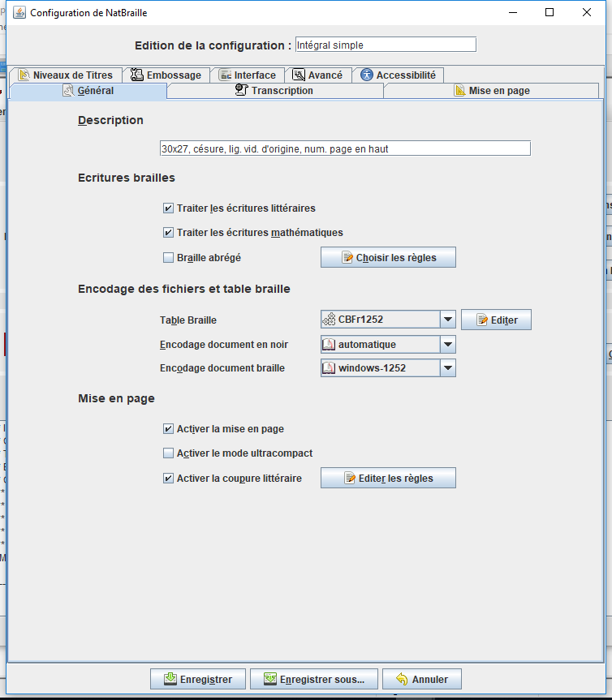This screenshot has height=700, width=612.
Task: Click the pencil icon on Editer les règles
Action: coord(350,478)
